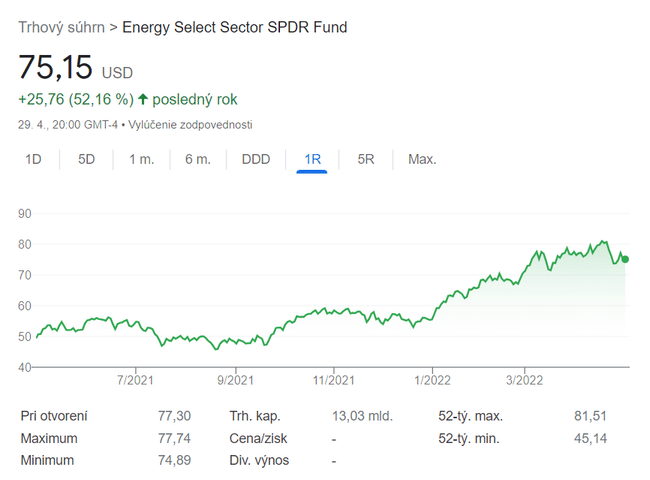This screenshot has height=480, width=650.
Task: Click the +25,76 (52,16 %) change text
Action: (76, 100)
